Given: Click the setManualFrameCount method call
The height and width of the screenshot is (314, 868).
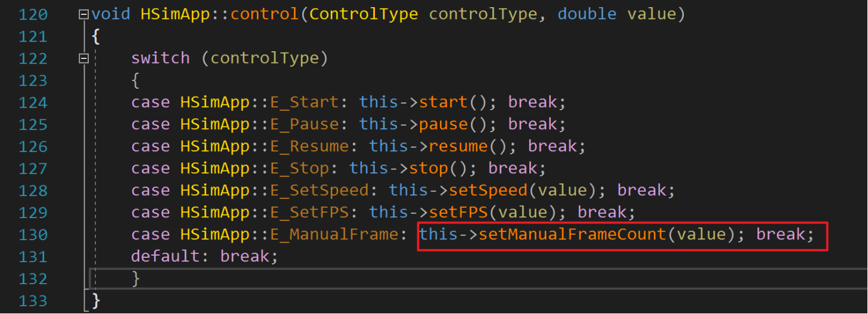Looking at the screenshot, I should pyautogui.click(x=572, y=234).
